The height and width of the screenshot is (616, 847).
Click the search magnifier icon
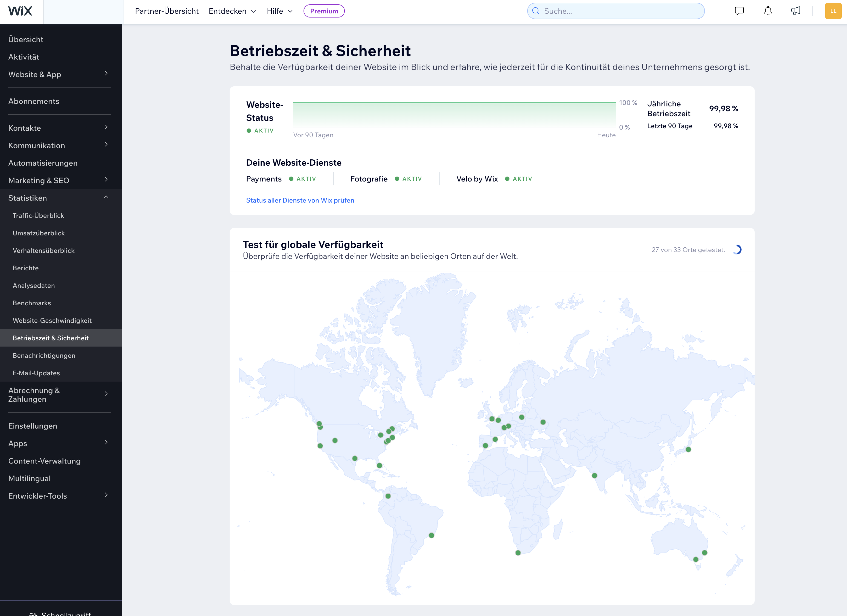[x=536, y=11]
